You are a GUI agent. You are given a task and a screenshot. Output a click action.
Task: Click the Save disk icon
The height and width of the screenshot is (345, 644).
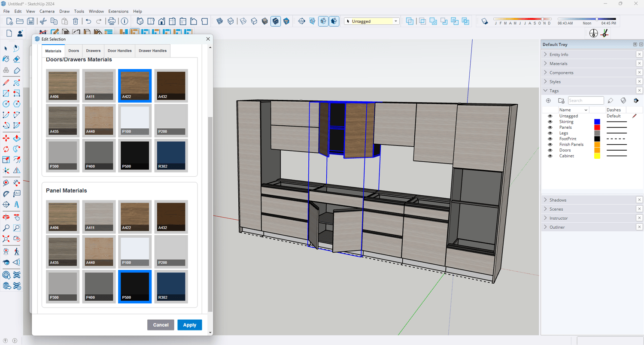coord(30,21)
